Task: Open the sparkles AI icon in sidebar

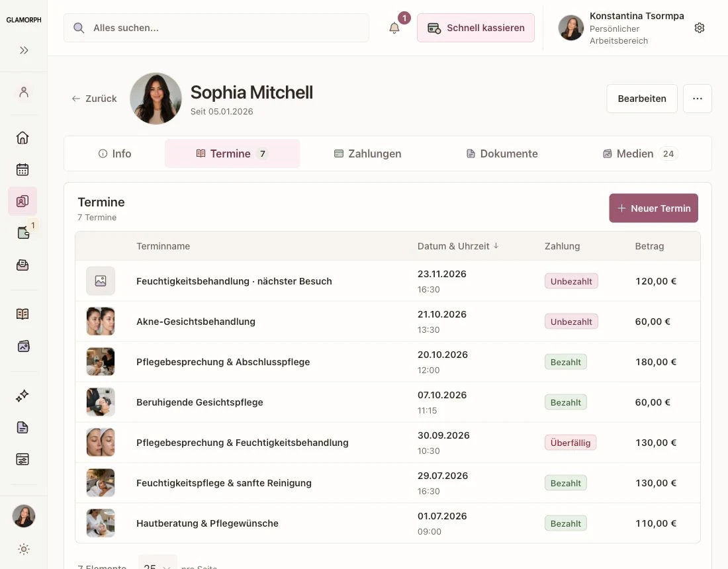Action: [23, 396]
